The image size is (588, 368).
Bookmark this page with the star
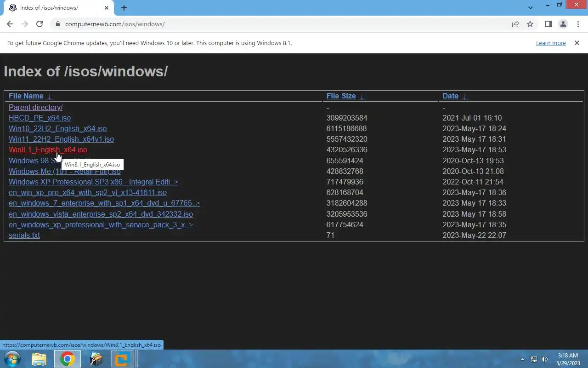click(530, 24)
